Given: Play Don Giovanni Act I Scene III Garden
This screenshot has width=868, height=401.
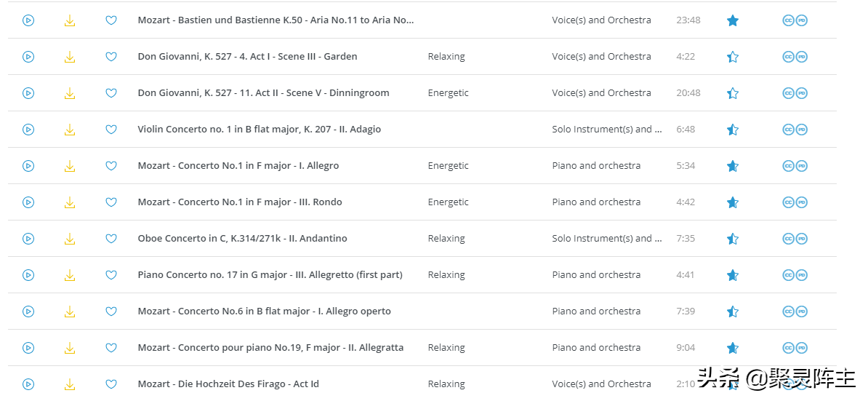Looking at the screenshot, I should click(x=28, y=57).
